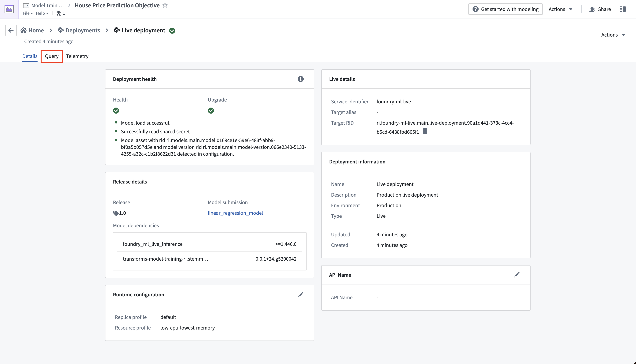Screen dimensions: 636x364
Task: Open the right sidebar panel icon
Action: click(x=623, y=9)
